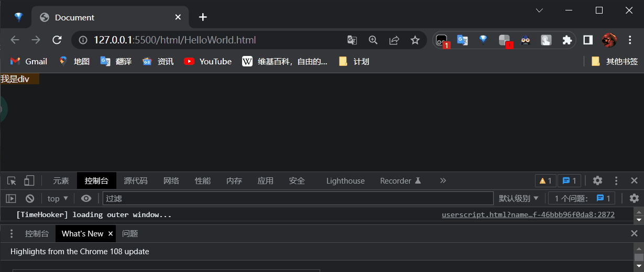Click the warnings count badge

click(545, 181)
